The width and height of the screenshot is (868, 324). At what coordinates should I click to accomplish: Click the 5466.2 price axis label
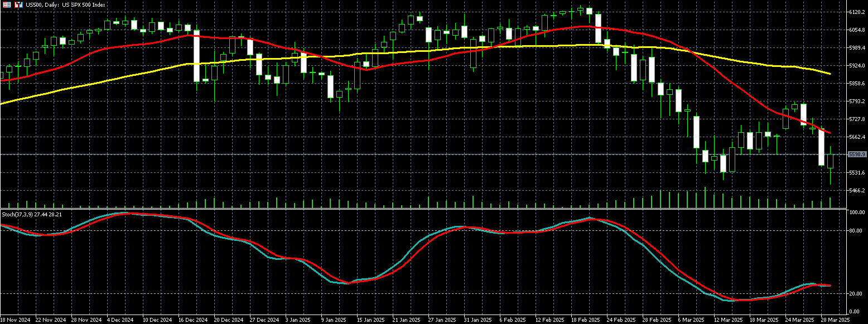[x=856, y=191]
